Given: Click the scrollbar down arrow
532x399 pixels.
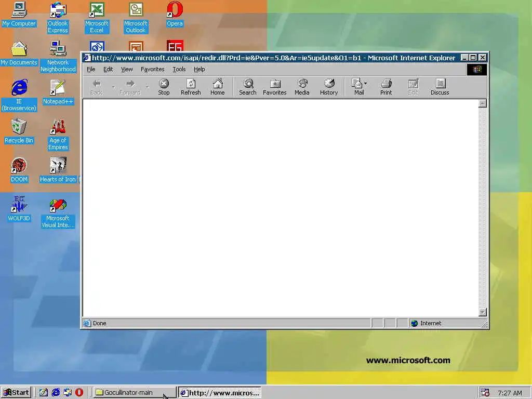Looking at the screenshot, I should point(483,312).
